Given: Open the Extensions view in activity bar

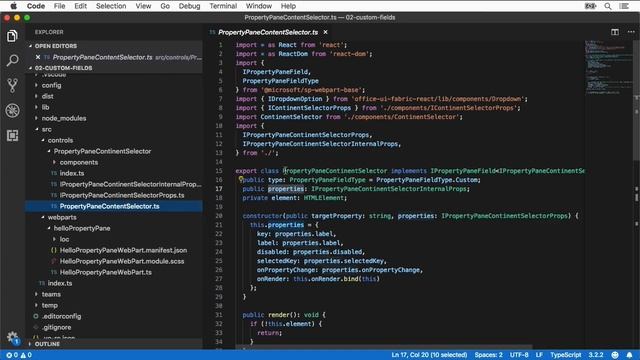Looking at the screenshot, I should 12,135.
